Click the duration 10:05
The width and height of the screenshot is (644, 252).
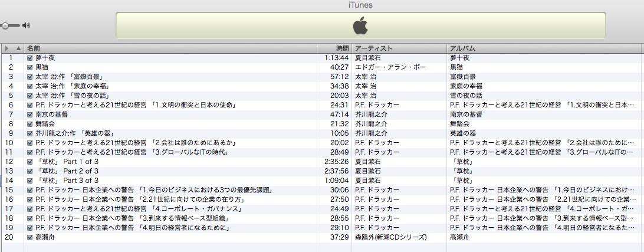tap(340, 133)
